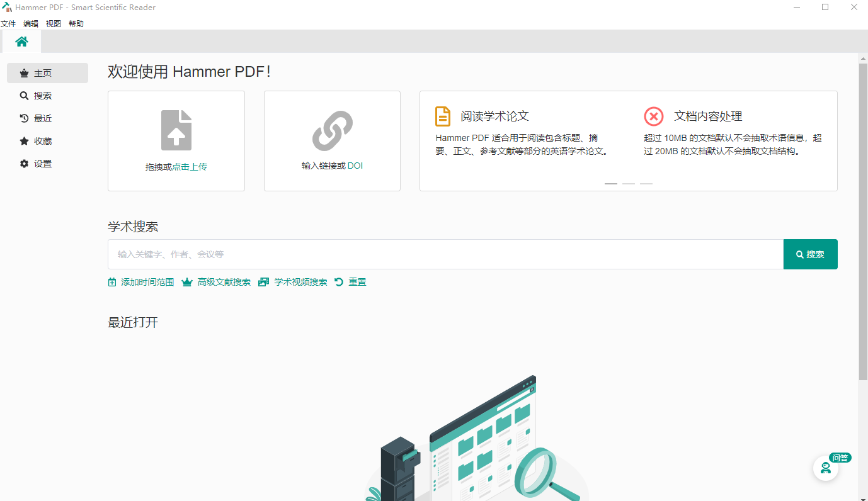This screenshot has width=868, height=501.
Task: Click the red X icon beside 文档内容处理
Action: [x=654, y=116]
